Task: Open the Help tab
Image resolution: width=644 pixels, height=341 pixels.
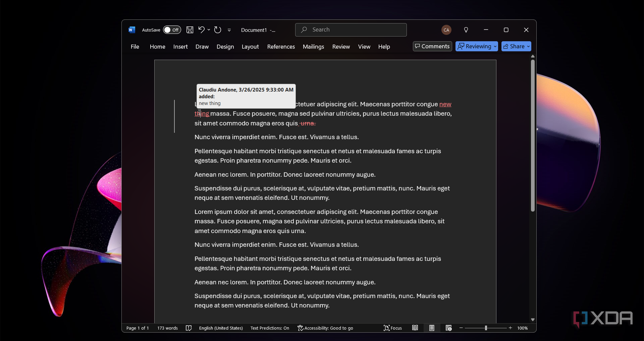Action: click(384, 47)
